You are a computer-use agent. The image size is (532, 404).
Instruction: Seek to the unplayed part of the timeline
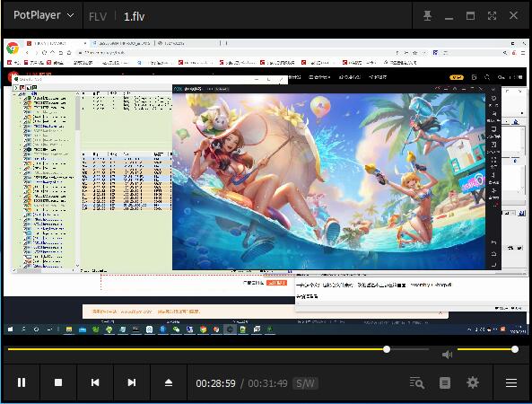click(x=409, y=349)
